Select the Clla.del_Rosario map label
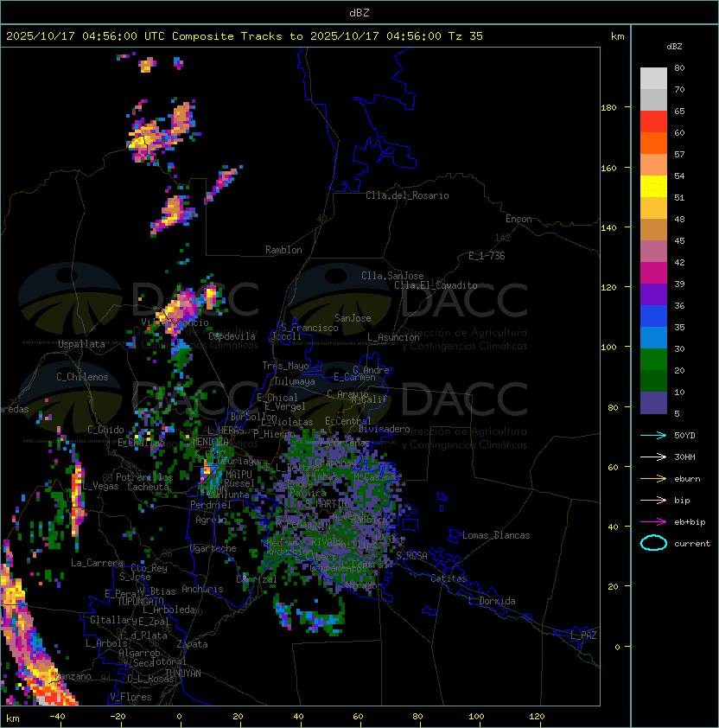This screenshot has height=728, width=719. tap(407, 195)
